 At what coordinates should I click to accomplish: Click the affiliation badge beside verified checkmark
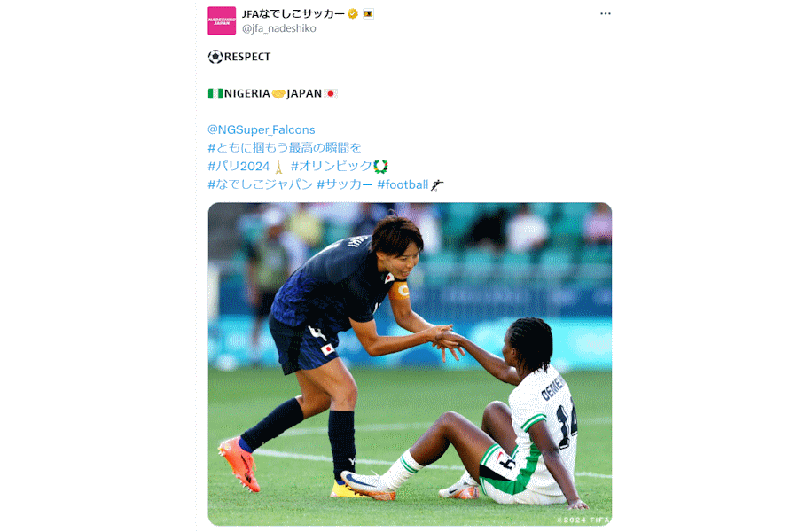pos(369,14)
